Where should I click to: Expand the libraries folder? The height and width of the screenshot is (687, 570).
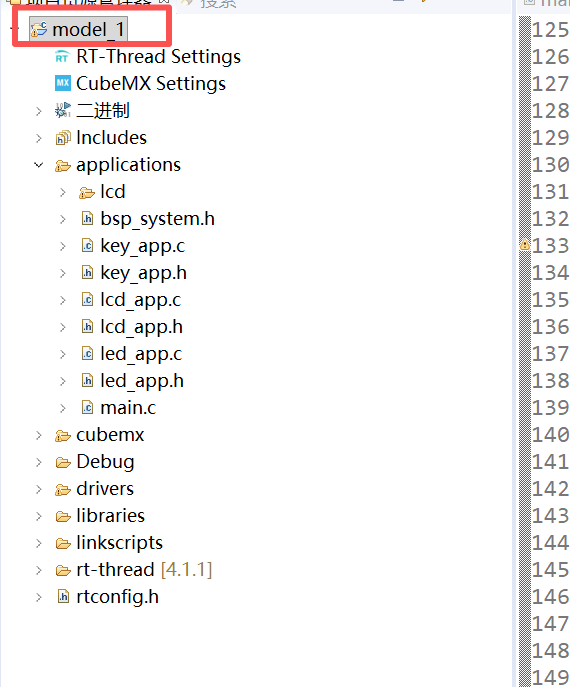[39, 517]
